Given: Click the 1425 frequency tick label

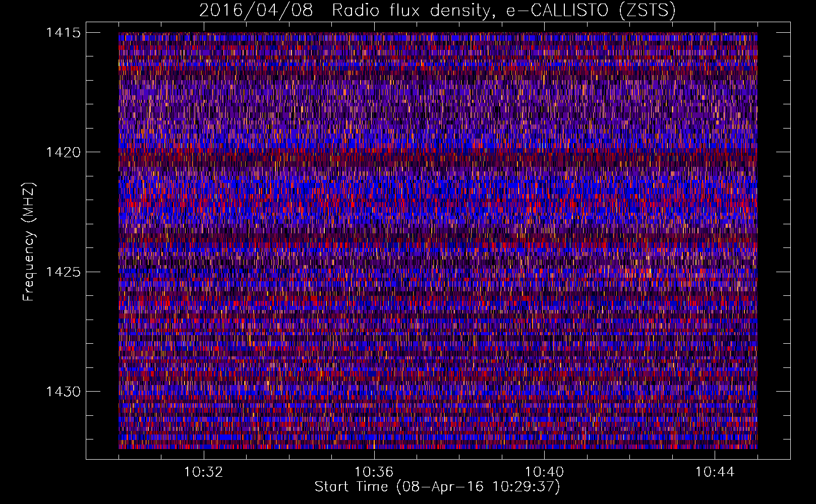Looking at the screenshot, I should click(64, 272).
